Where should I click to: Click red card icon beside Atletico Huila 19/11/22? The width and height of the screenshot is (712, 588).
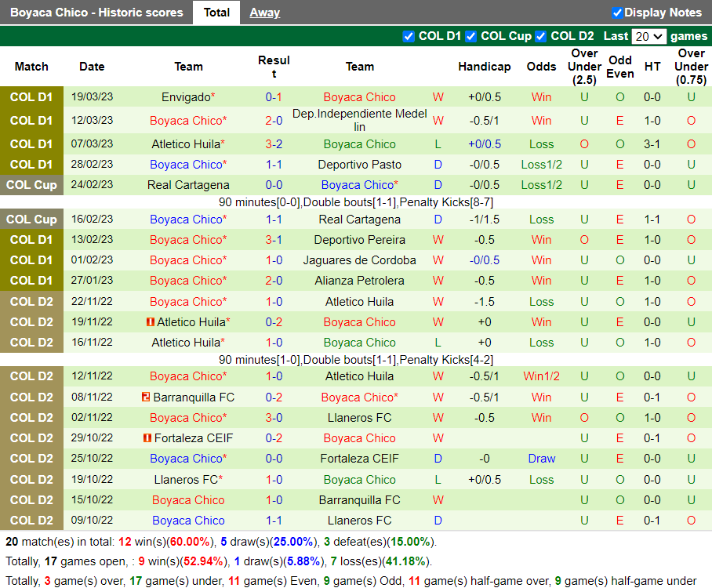[x=151, y=322]
